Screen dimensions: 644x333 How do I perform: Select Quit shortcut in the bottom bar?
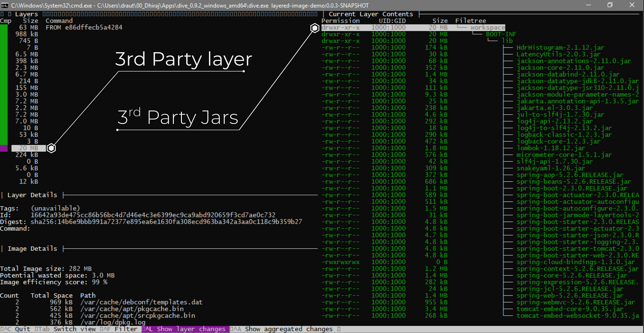15,329
